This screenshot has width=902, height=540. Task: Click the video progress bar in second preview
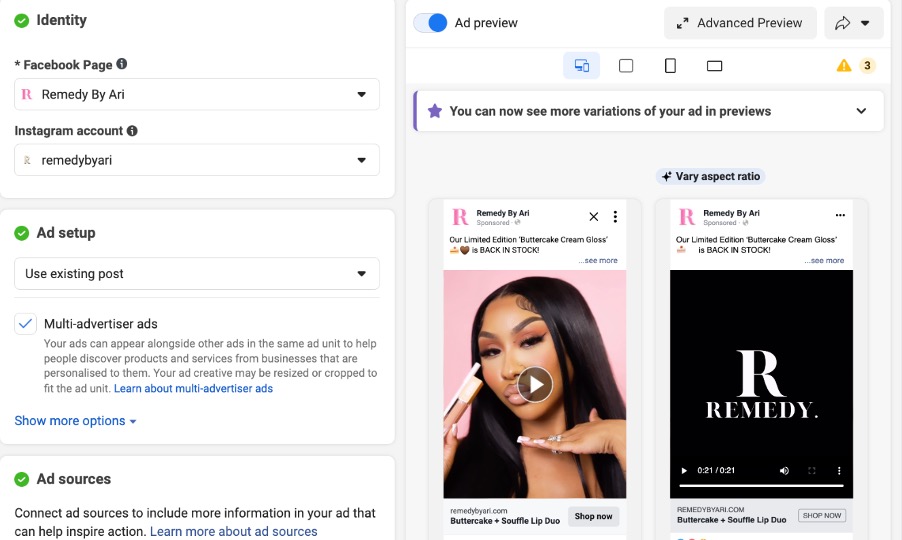(761, 485)
